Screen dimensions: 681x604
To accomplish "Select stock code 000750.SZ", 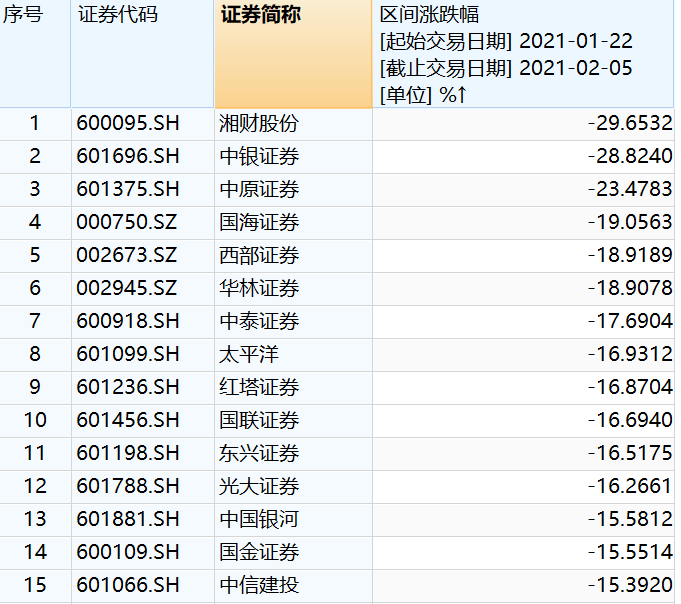I will pyautogui.click(x=126, y=222).
